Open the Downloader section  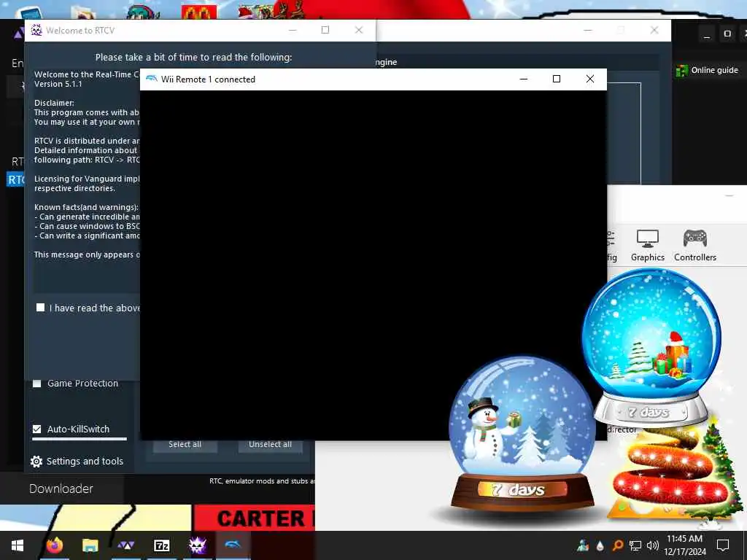pyautogui.click(x=61, y=489)
